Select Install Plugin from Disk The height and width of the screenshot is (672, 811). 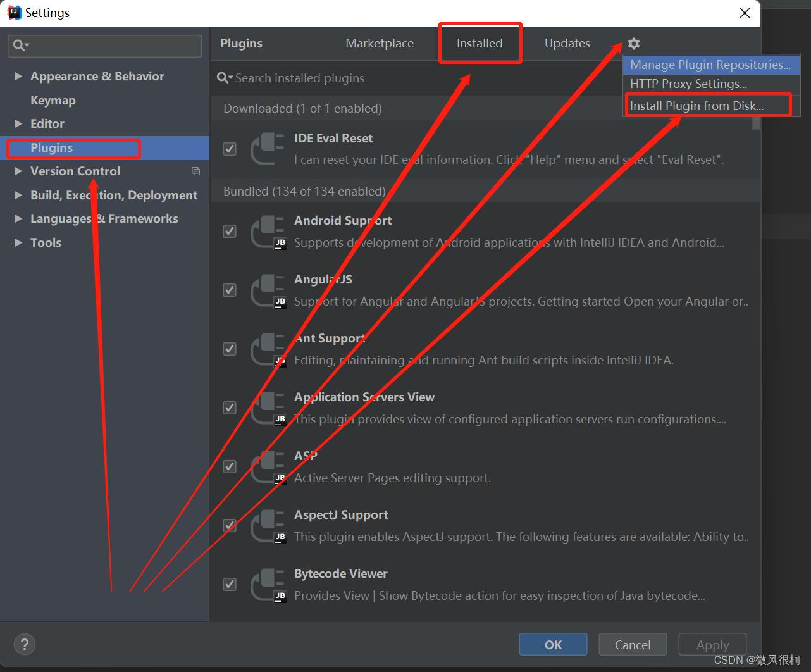coord(711,106)
